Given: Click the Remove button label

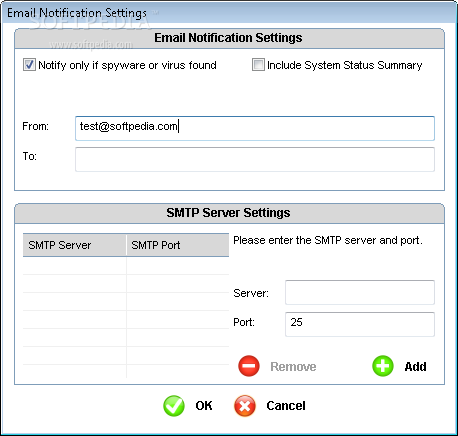Looking at the screenshot, I should [293, 366].
